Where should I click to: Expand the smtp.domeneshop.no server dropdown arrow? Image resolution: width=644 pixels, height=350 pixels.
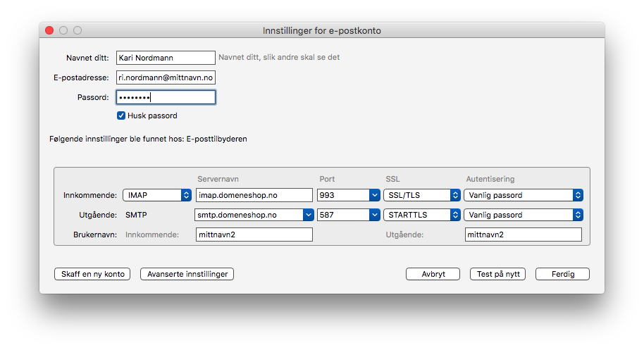tap(308, 215)
